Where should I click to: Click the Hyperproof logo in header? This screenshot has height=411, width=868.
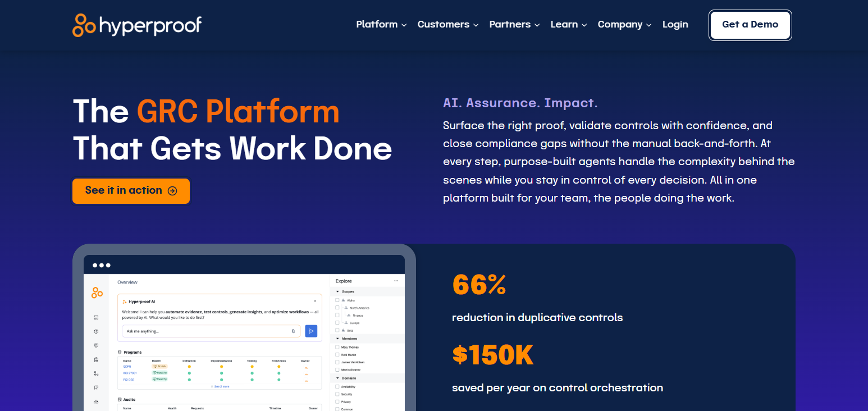137,25
